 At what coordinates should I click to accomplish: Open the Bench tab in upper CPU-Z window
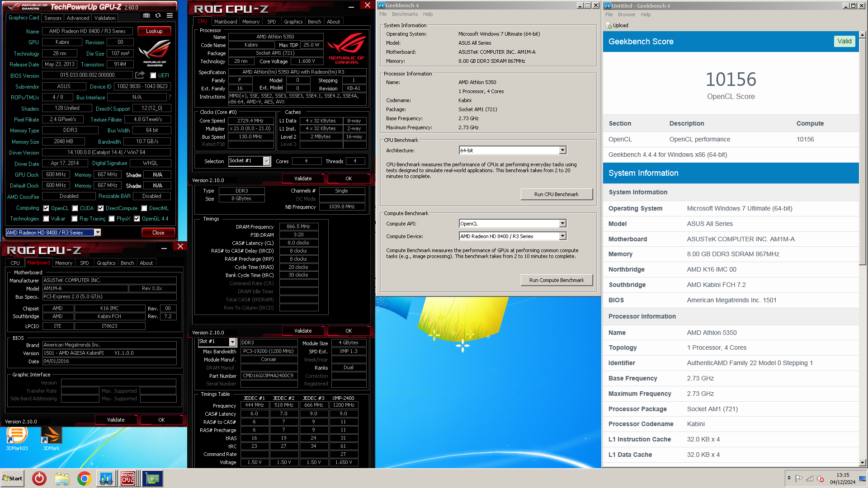pyautogui.click(x=314, y=22)
